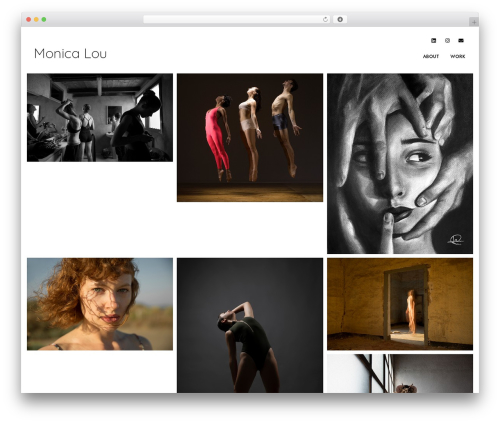
Task: Open dancer bending backward in black leotard
Action: pos(250,325)
